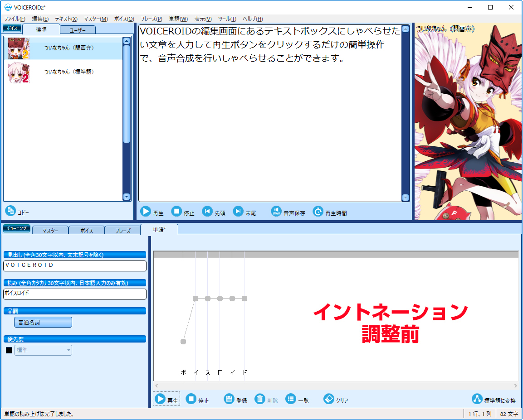
Task: Open the 表示(V) menu
Action: click(203, 19)
